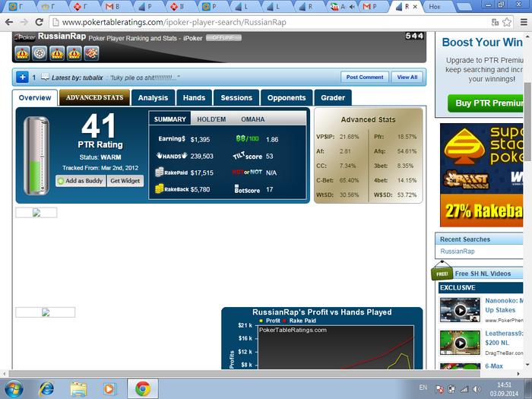532x399 pixels.
Task: Click the red flag action center icon
Action: 439,389
